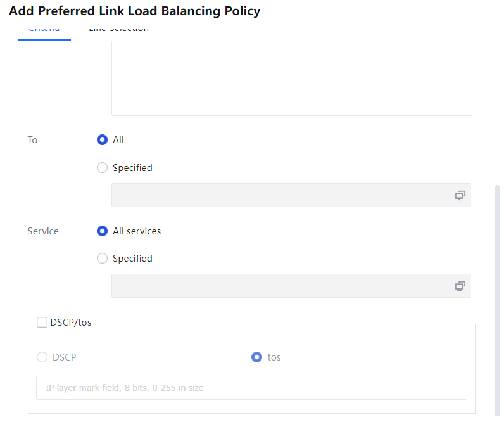Choose "Specified" under the Service section

click(102, 259)
